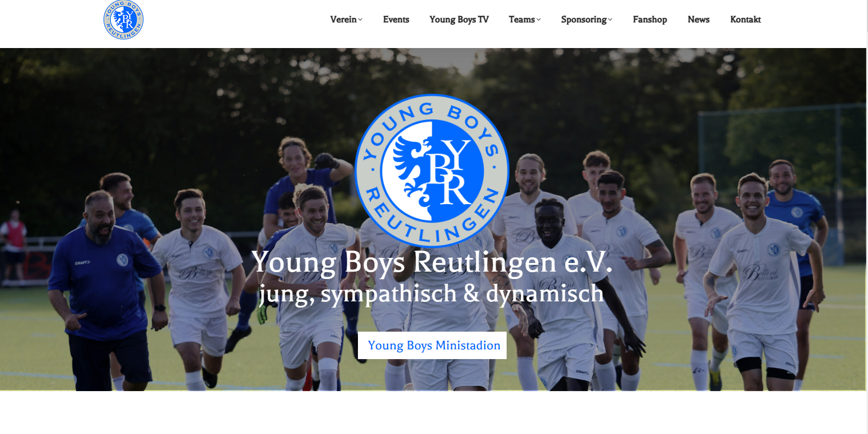Click the tagline jung, sympathisch & dynamisch
The image size is (868, 434).
(x=432, y=293)
